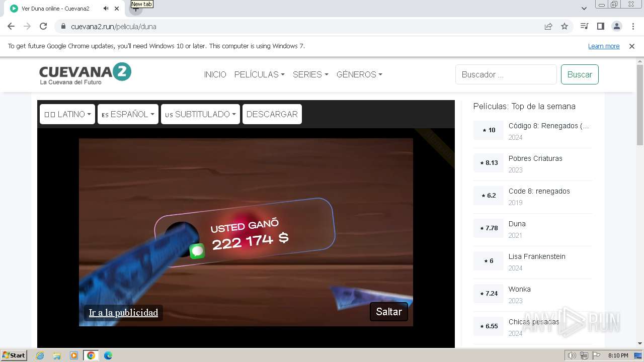Open the LATINO server dropdown
This screenshot has width=644, height=362.
click(67, 114)
